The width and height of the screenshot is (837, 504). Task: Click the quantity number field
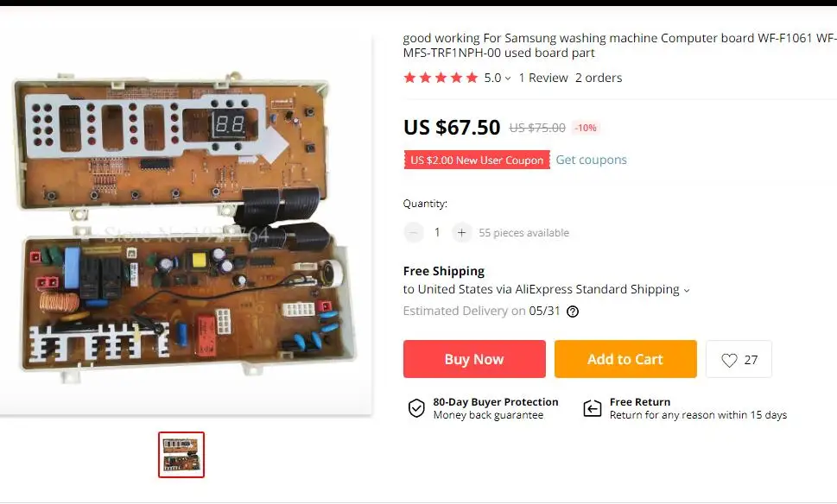(437, 232)
